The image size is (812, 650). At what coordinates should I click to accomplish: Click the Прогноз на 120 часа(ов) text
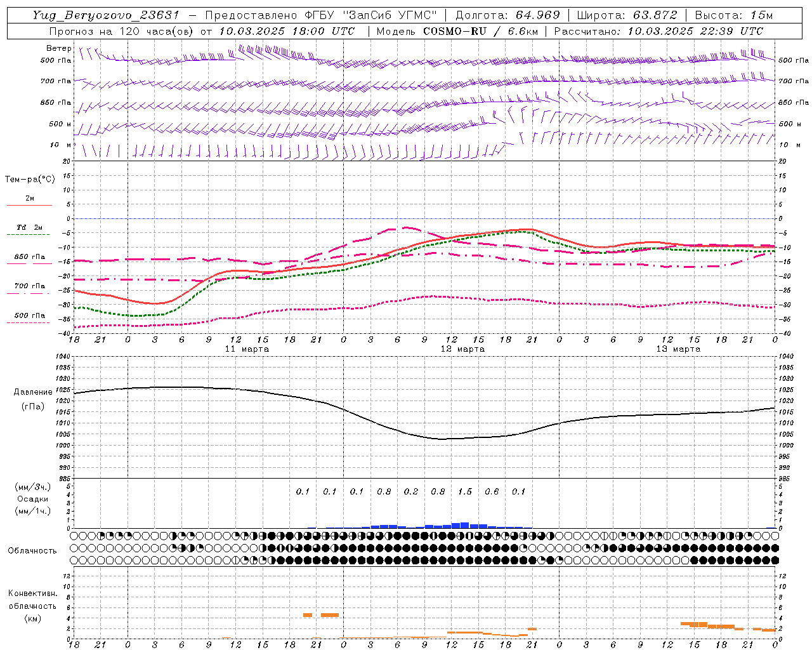(122, 31)
